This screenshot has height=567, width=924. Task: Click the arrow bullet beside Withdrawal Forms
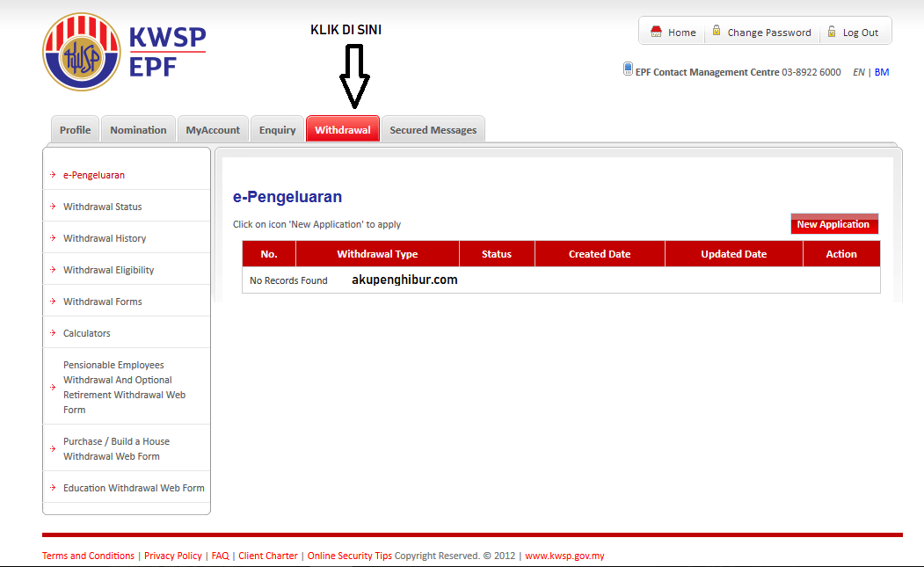click(x=53, y=302)
